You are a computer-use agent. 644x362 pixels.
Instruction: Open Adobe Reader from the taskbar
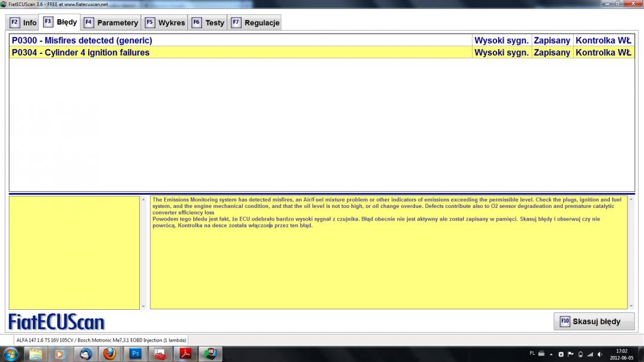point(185,354)
